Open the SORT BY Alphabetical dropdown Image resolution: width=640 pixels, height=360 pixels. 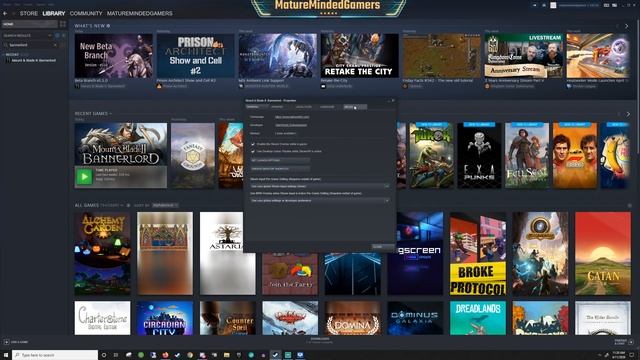[165, 205]
